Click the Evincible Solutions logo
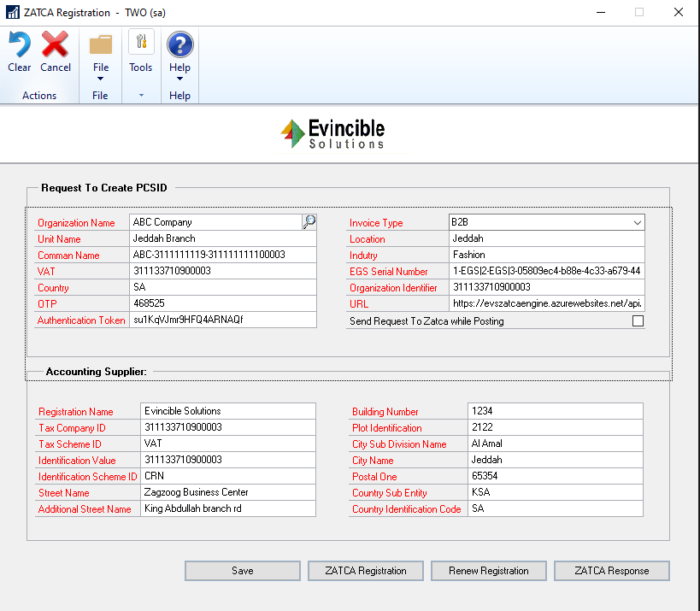 [x=332, y=133]
